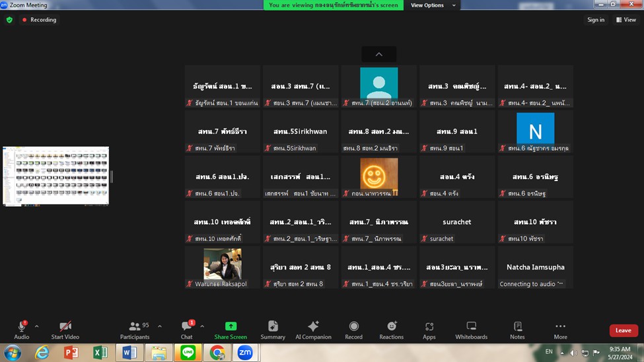Screen dimensions: 644x362
Task: Expand audio options arrow next to Audio
Action: click(x=36, y=326)
